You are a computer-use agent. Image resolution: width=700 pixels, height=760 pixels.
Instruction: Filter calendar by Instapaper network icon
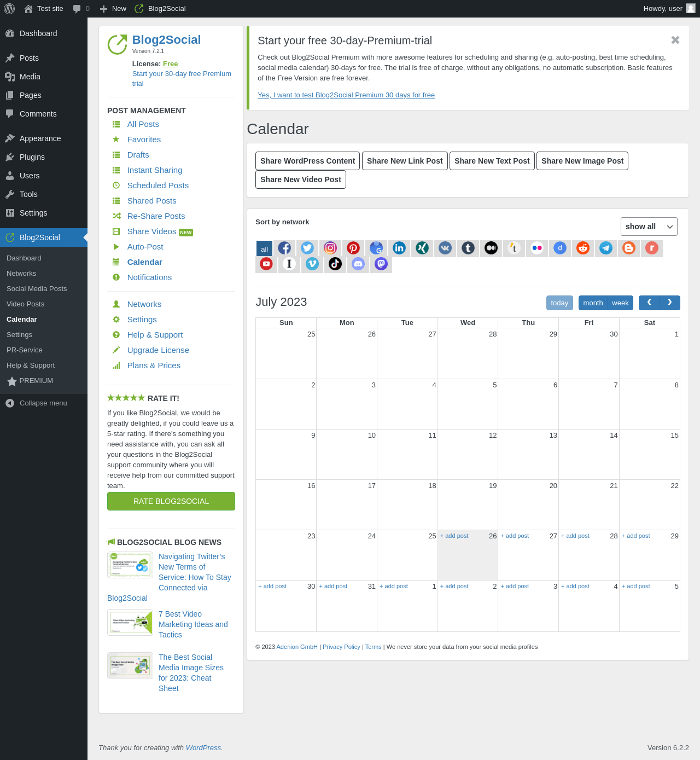[x=289, y=264]
